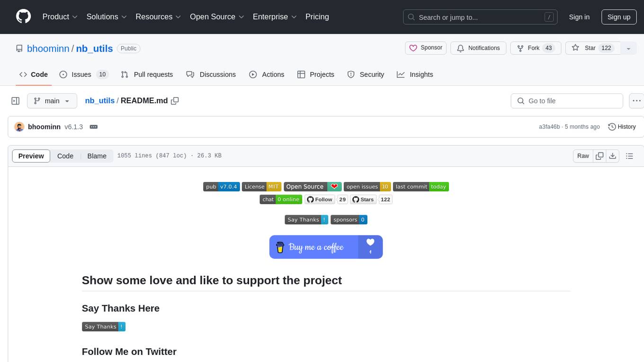Screen dimensions: 644x362
Task: Open the star lists dropdown arrow
Action: tap(628, 48)
